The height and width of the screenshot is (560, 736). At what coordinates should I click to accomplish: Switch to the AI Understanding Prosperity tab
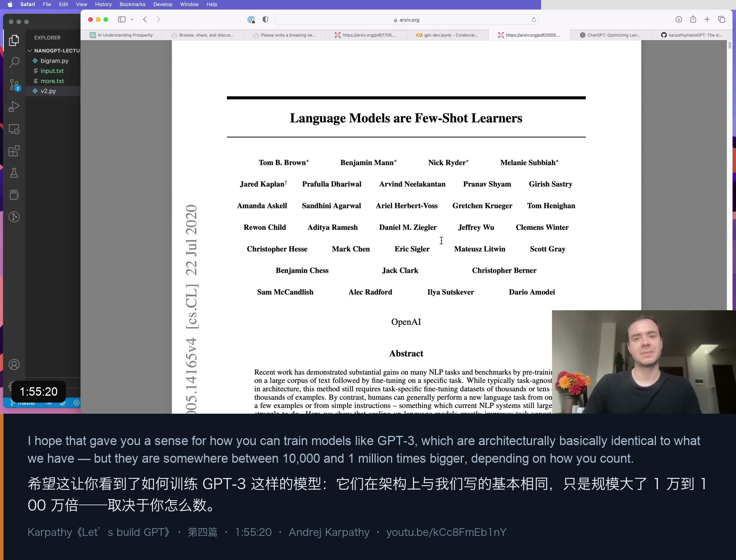tap(122, 35)
